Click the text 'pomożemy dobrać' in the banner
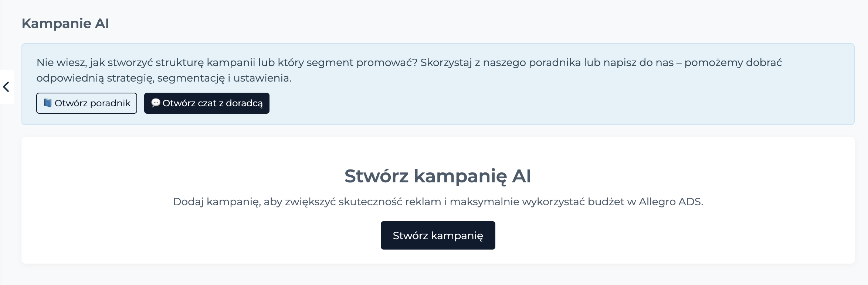 click(733, 63)
